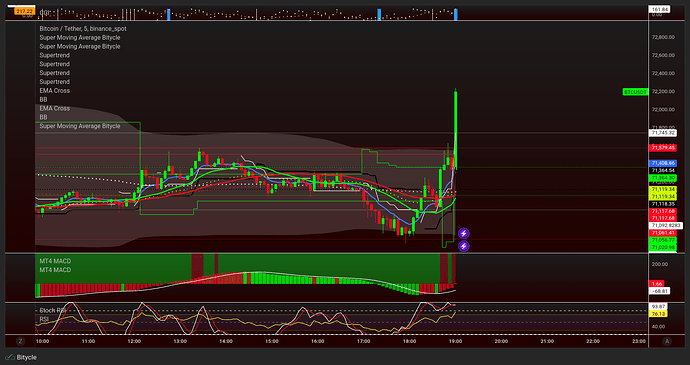
Task: Click the 71,364.30 green price label
Action: [x=663, y=177]
